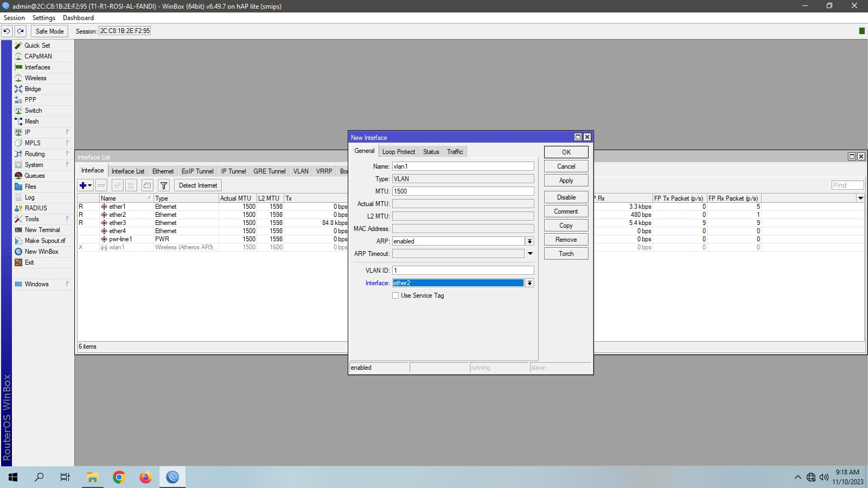Open the Settings menu
The height and width of the screenshot is (488, 868).
click(x=44, y=18)
